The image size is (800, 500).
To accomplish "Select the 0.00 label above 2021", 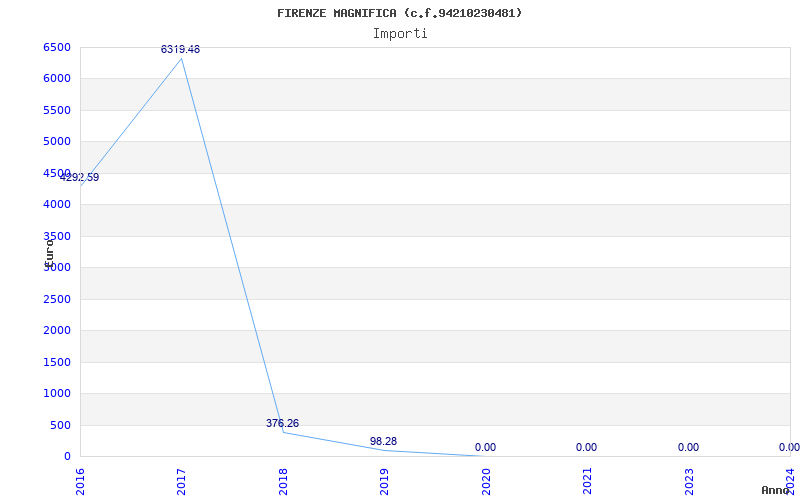I will click(586, 447).
